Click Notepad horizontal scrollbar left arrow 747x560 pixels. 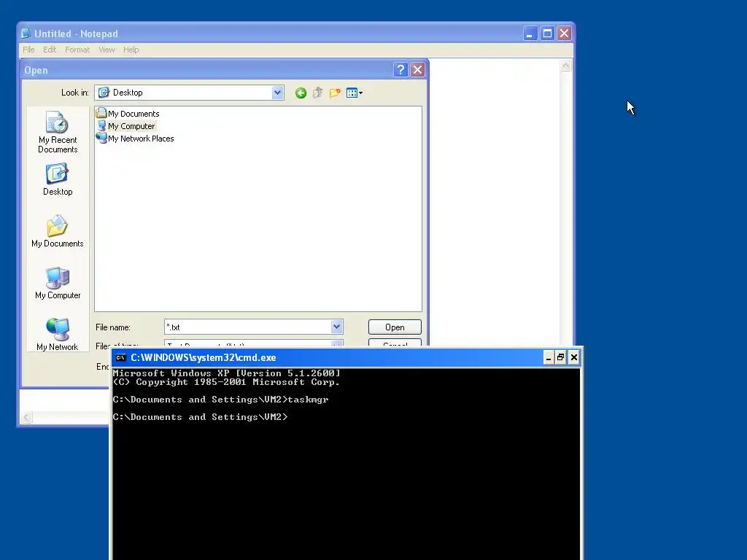pos(27,418)
